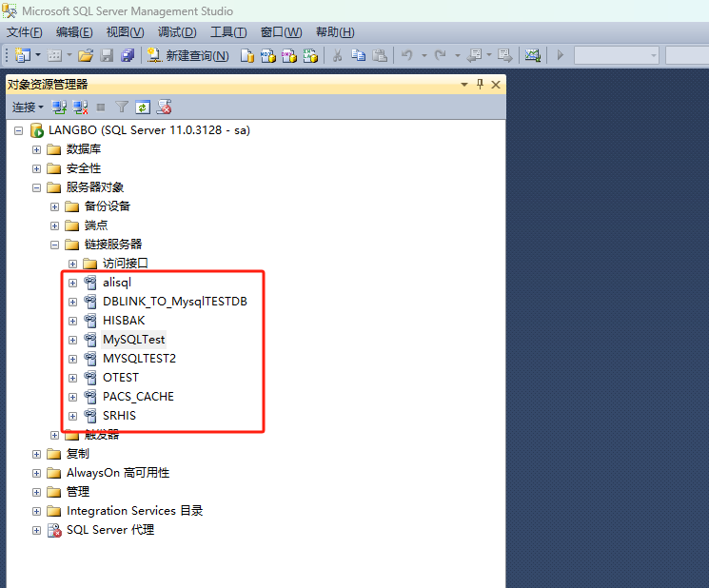
Task: Click the 连接 dropdown button
Action: [28, 108]
